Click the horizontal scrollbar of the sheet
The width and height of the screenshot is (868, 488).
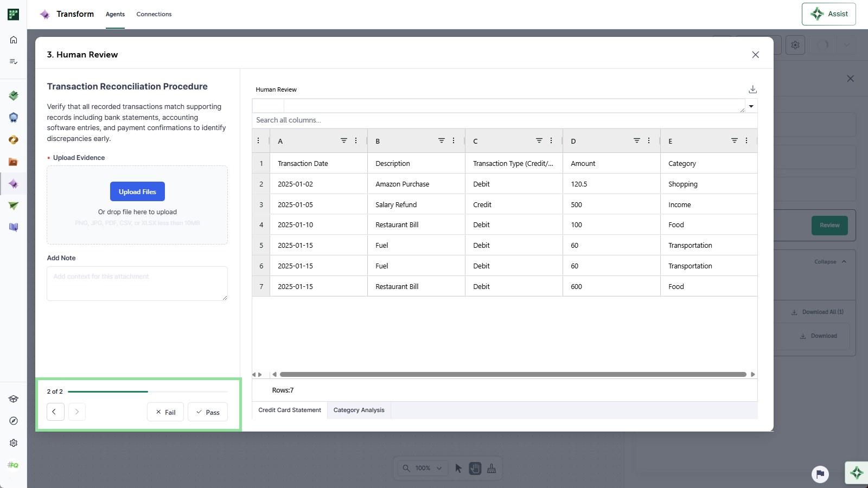pos(513,375)
